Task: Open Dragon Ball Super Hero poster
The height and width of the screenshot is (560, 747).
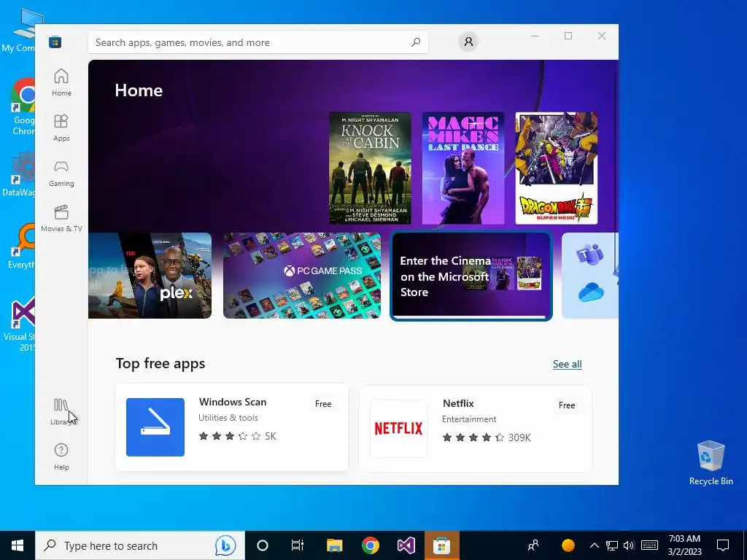Action: [556, 168]
